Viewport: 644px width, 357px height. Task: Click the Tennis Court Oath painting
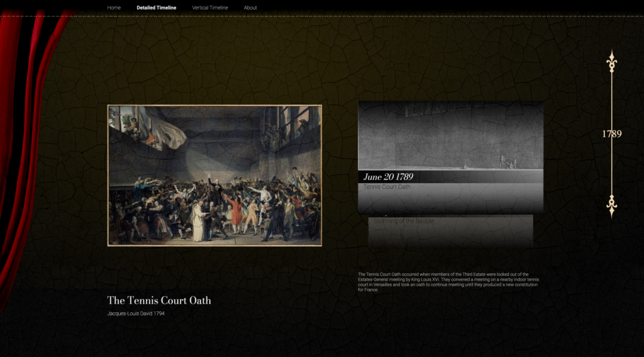(214, 175)
